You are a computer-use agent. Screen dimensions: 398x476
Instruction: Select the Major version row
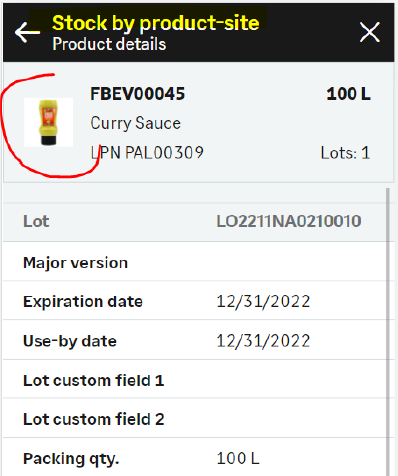tap(196, 262)
